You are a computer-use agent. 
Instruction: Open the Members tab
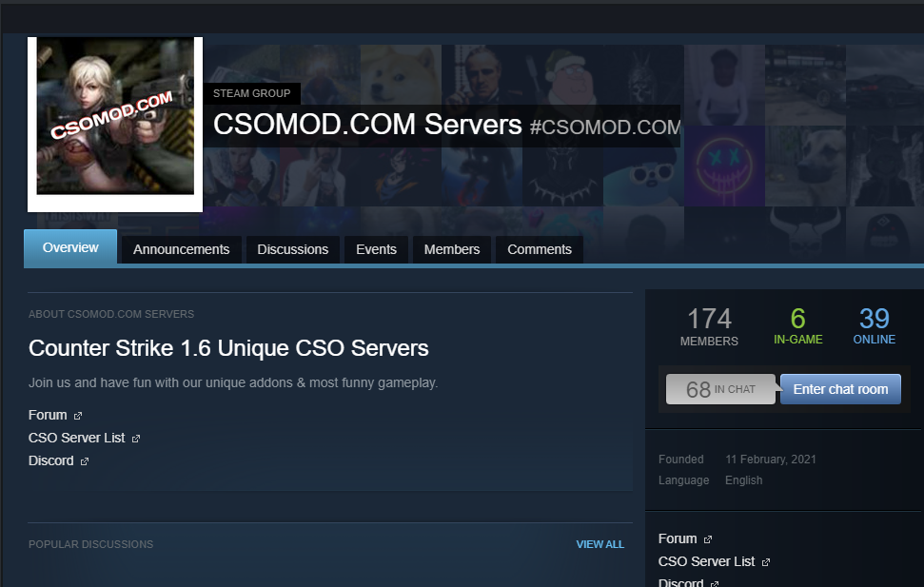[x=452, y=249]
